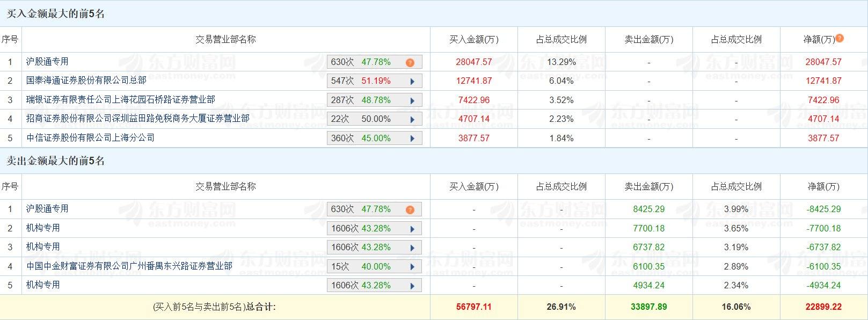This screenshot has width=868, height=320.
Task: Toggle the 机构专用 label on sell row 3
Action: point(42,247)
